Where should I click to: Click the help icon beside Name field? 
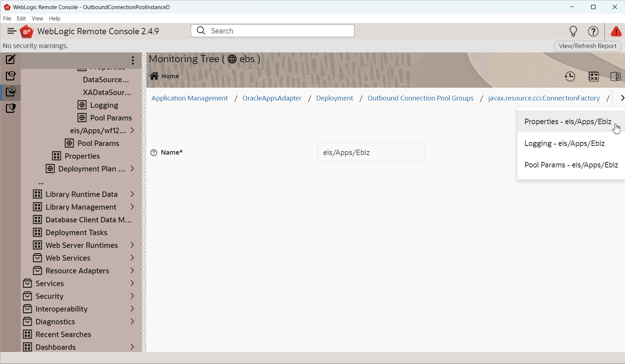[x=154, y=153]
